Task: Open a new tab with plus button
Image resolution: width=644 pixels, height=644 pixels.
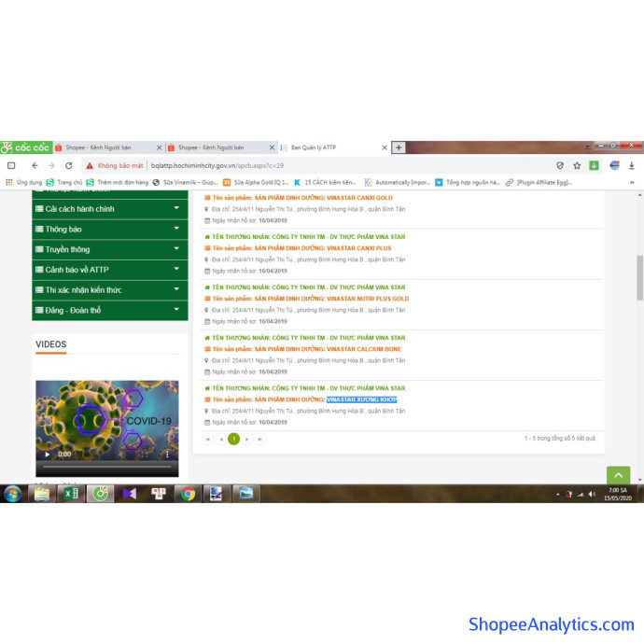Action: point(399,147)
